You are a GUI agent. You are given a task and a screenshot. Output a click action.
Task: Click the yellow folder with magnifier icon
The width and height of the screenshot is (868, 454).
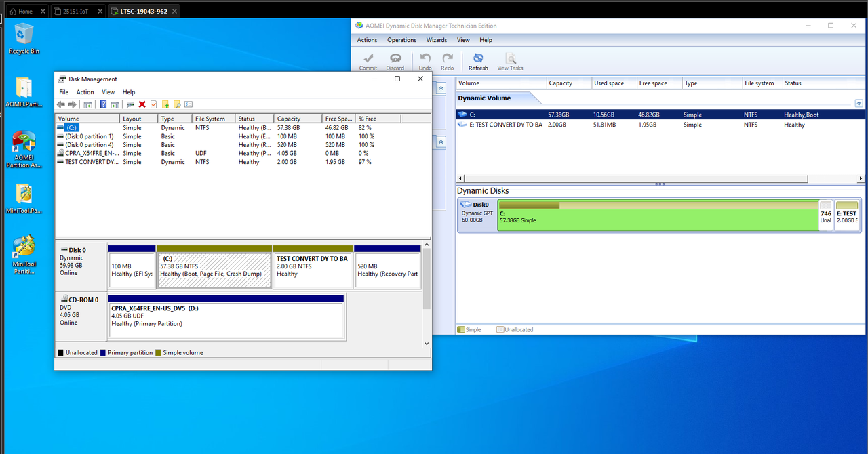point(177,104)
